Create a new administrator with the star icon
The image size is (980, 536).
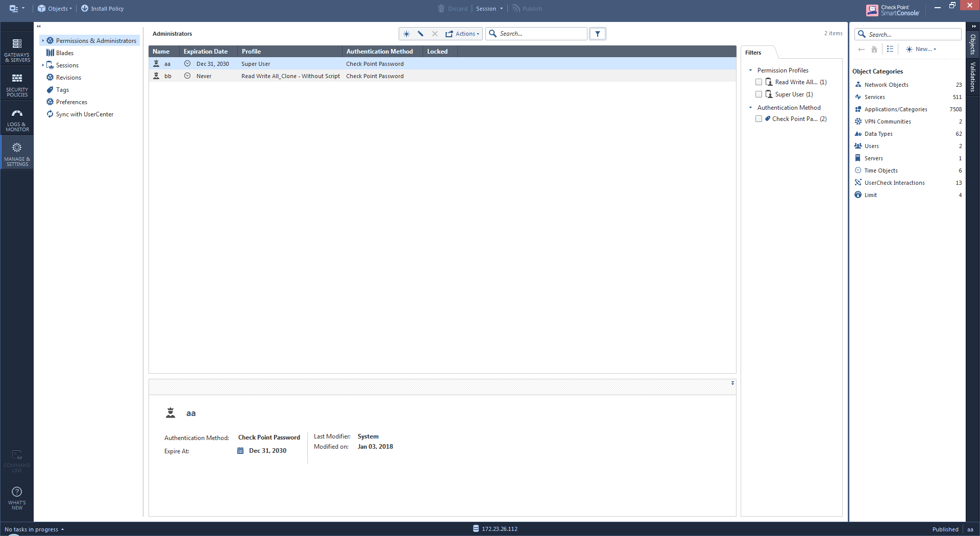[x=406, y=33]
